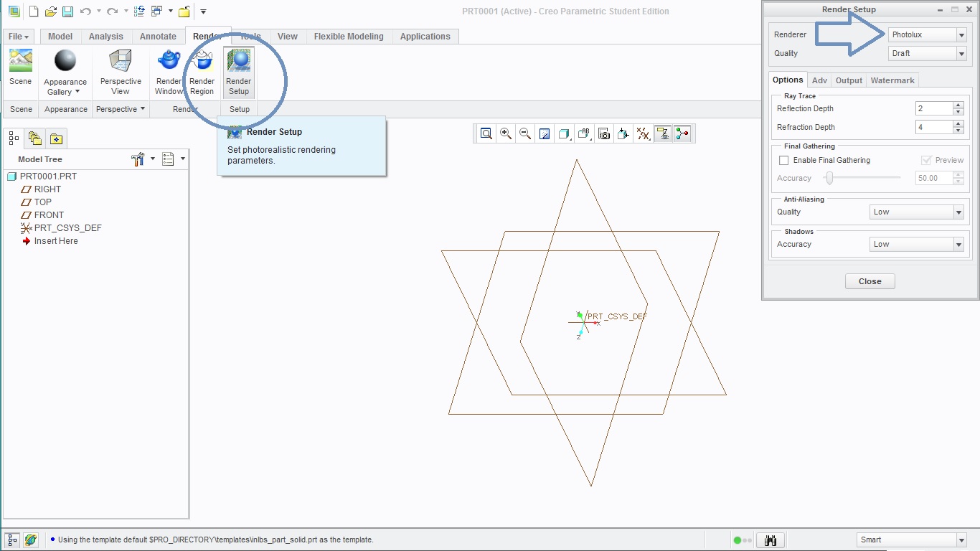The width and height of the screenshot is (980, 551).
Task: Open the Flexible Modeling tab
Action: coord(349,37)
